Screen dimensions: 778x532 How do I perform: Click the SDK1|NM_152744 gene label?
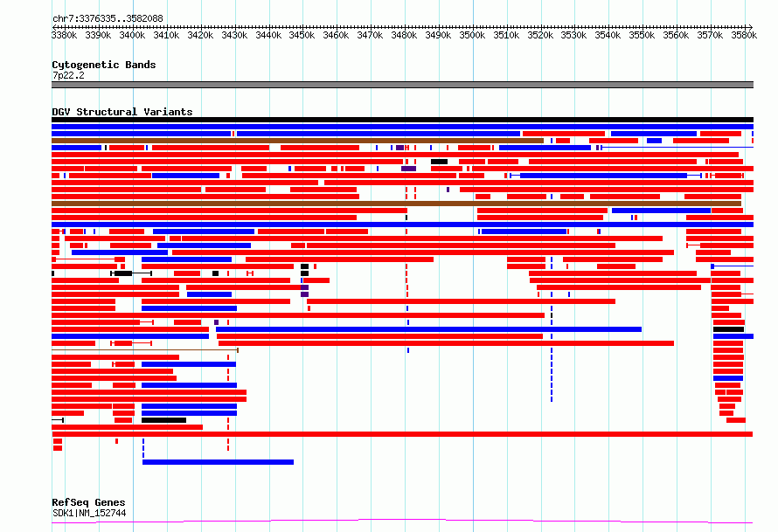pyautogui.click(x=89, y=513)
